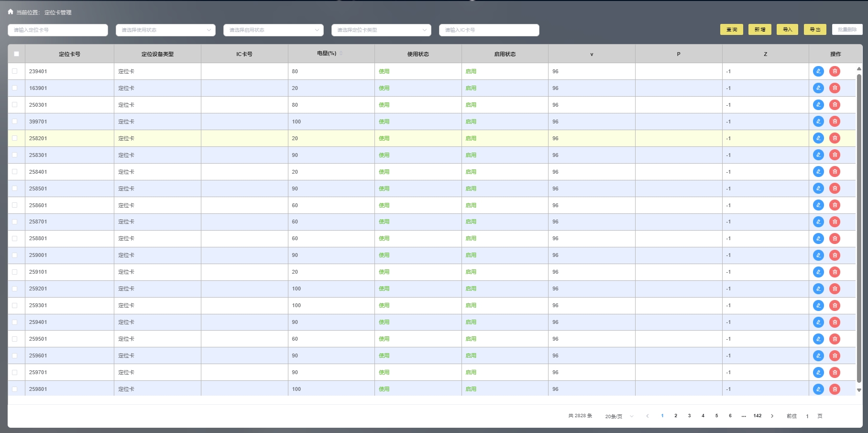Sort the table by 电量(%) column icon
This screenshot has height=433, width=868.
(341, 53)
